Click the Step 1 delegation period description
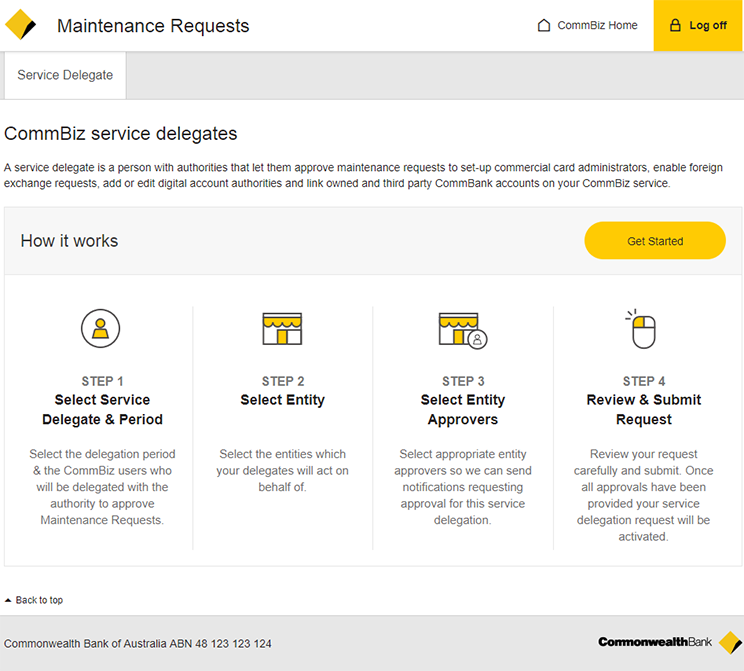The height and width of the screenshot is (671, 744). (x=102, y=487)
